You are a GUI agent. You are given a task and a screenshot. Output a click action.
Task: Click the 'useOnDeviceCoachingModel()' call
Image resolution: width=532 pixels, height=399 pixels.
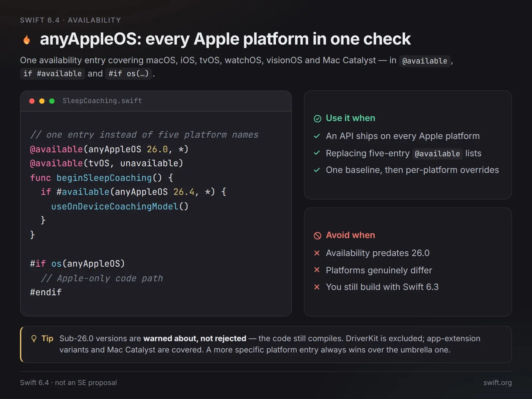[x=120, y=206]
